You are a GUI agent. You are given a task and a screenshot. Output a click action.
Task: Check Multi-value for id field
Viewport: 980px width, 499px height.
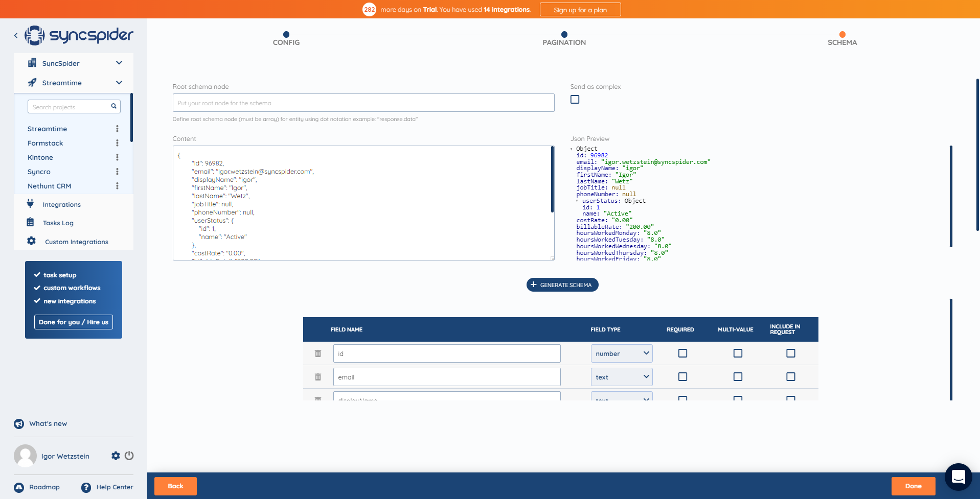[738, 353]
